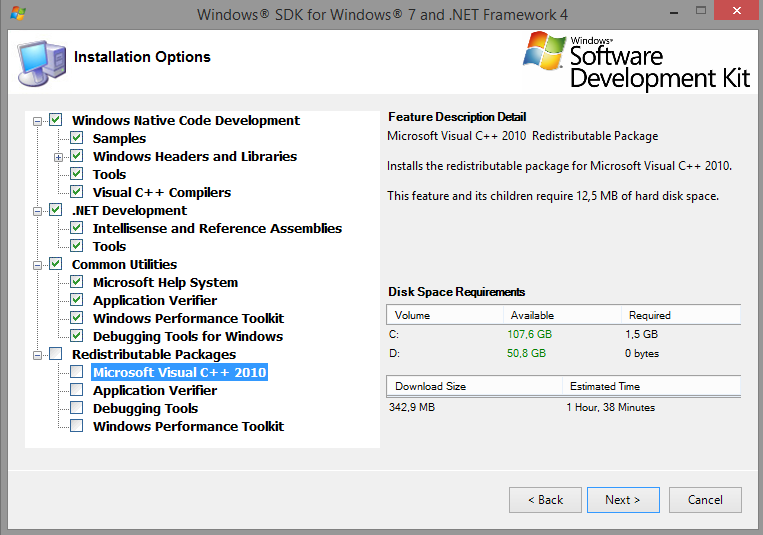763x535 pixels.
Task: Uncheck the Microsoft Help System checkbox
Action: pyautogui.click(x=77, y=283)
